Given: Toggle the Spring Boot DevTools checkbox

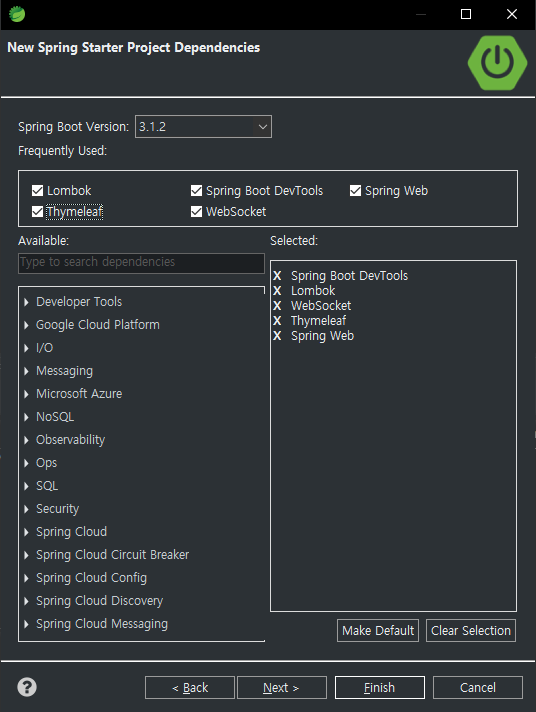Looking at the screenshot, I should tap(196, 190).
